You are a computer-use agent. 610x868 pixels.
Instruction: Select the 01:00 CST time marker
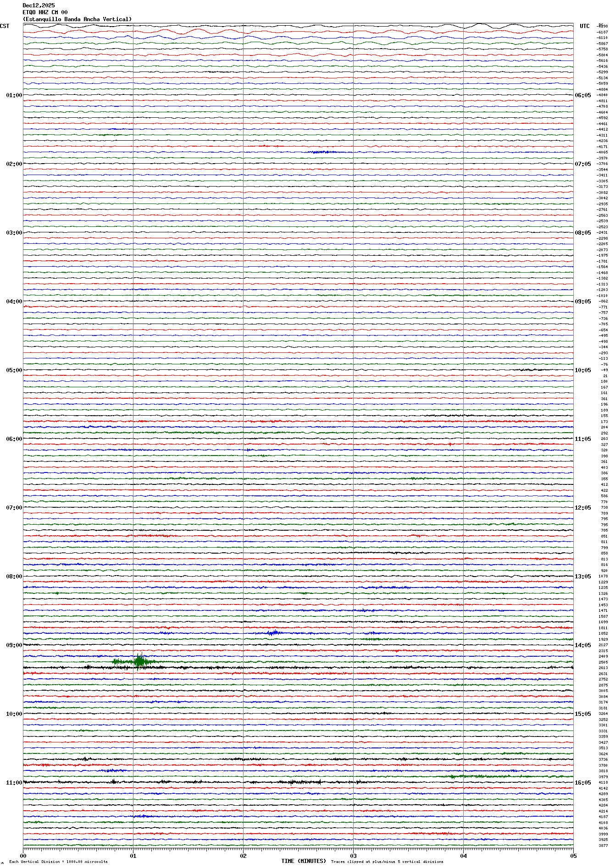14,95
